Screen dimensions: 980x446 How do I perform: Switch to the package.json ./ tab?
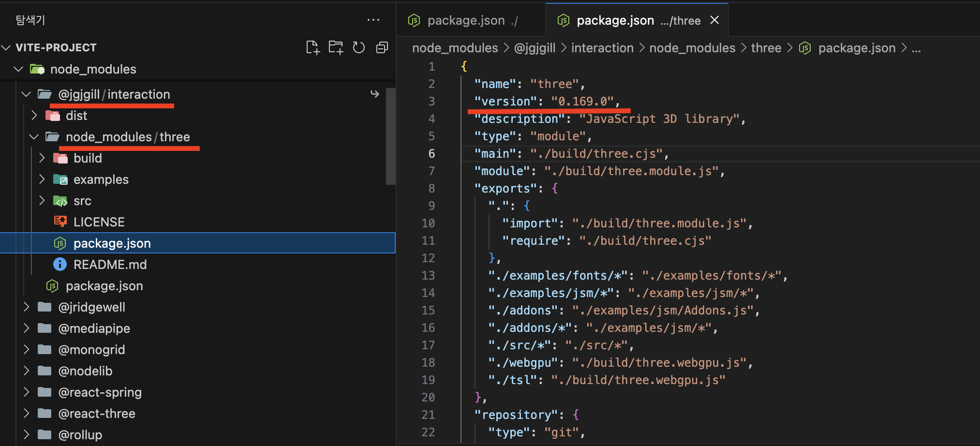471,20
